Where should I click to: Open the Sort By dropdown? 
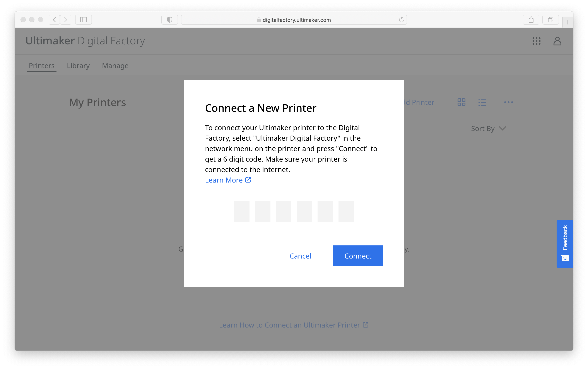[488, 128]
